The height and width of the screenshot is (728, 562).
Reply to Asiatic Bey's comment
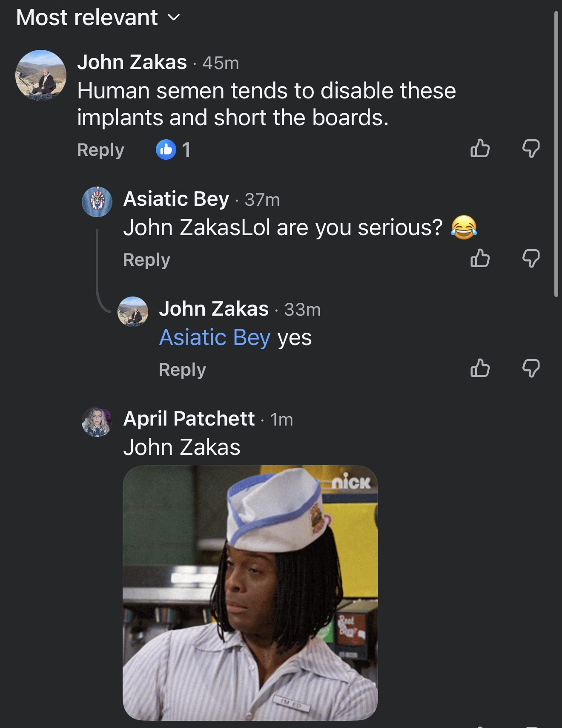click(x=146, y=260)
